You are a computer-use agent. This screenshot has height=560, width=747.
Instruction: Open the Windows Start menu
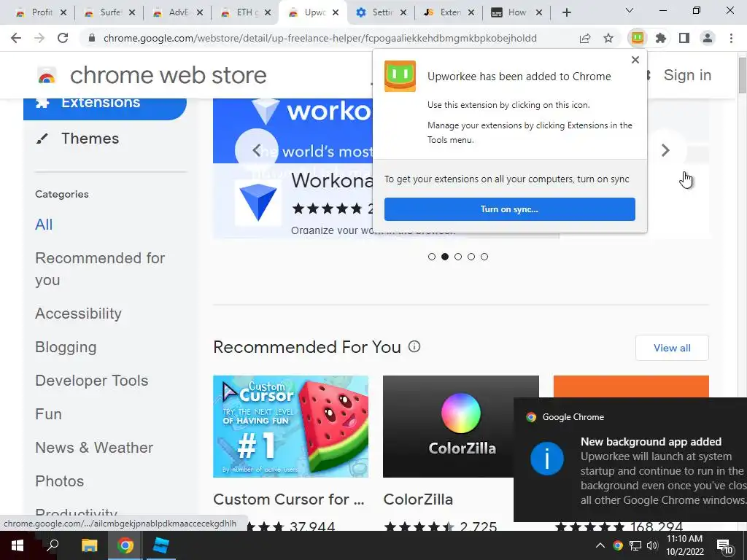18,545
